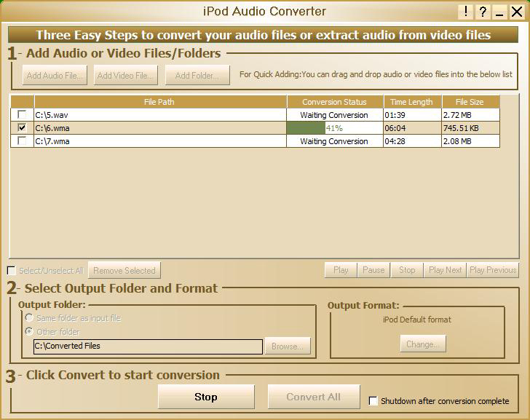Image resolution: width=530 pixels, height=420 pixels.
Task: Sort by File Path column header
Action: 160,102
